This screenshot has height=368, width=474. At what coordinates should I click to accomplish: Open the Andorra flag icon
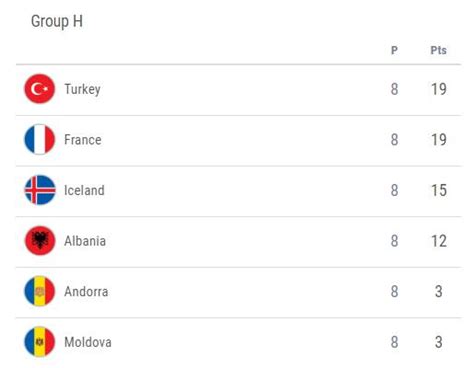pos(40,291)
